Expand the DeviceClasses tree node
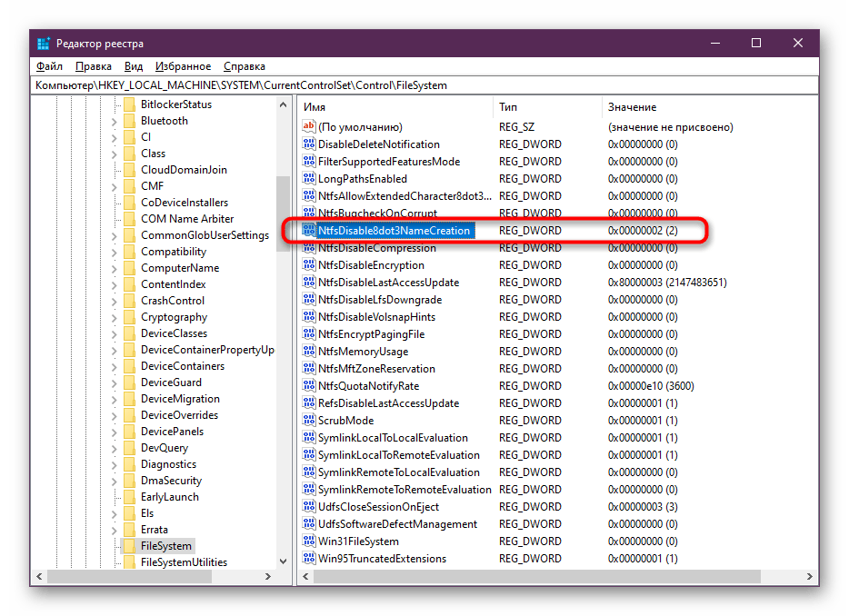 tap(115, 333)
